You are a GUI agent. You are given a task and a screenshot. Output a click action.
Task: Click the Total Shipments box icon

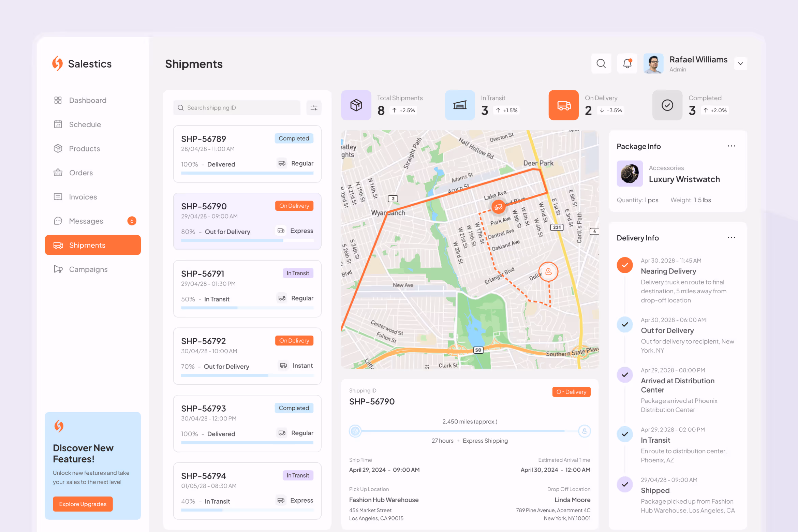[x=356, y=105]
